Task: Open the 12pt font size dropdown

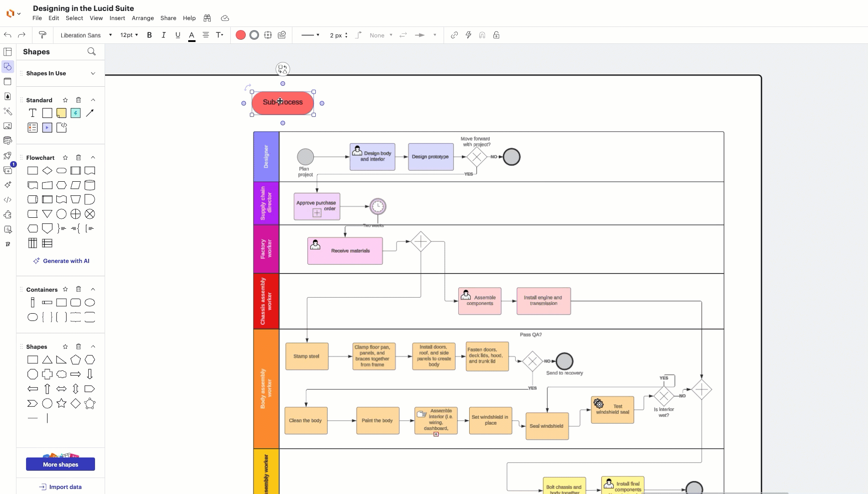Action: click(129, 35)
